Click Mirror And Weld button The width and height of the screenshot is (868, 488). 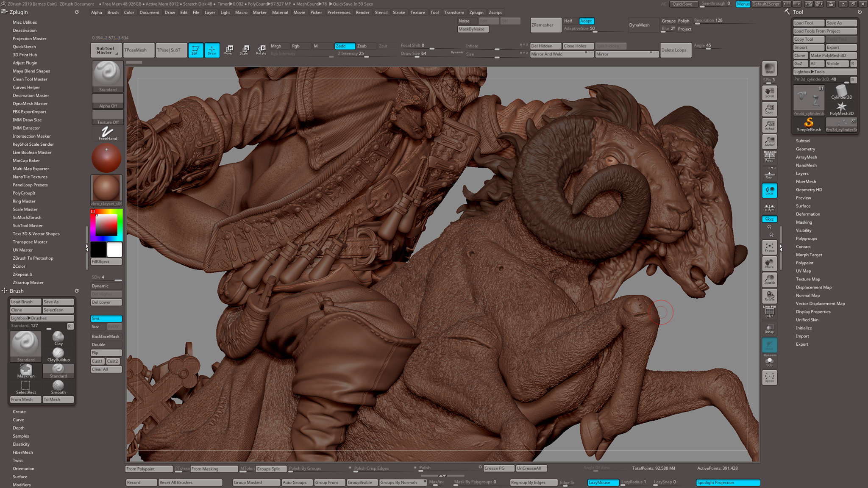tap(562, 54)
